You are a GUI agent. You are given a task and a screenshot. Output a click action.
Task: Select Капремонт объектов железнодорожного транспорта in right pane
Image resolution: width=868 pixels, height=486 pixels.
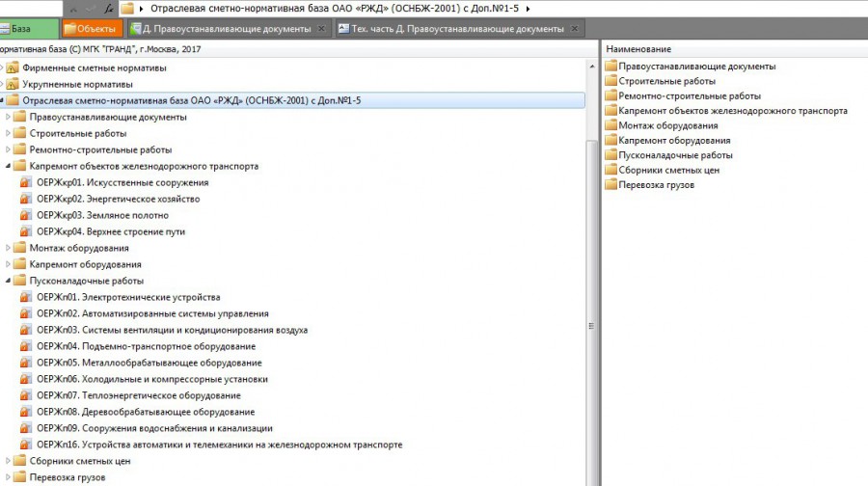732,111
